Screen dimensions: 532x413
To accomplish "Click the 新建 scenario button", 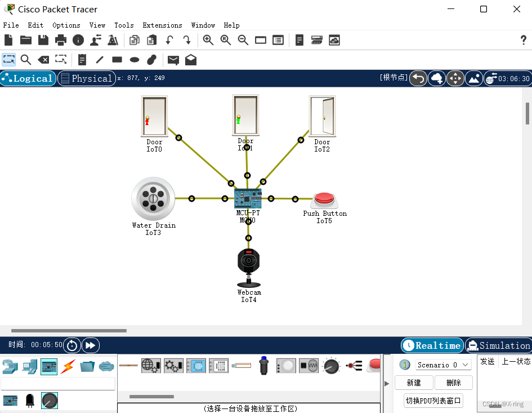I will tap(414, 383).
